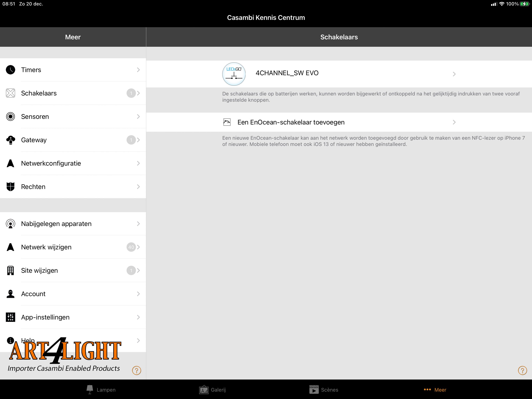Open the bottom-right help button

tap(521, 371)
